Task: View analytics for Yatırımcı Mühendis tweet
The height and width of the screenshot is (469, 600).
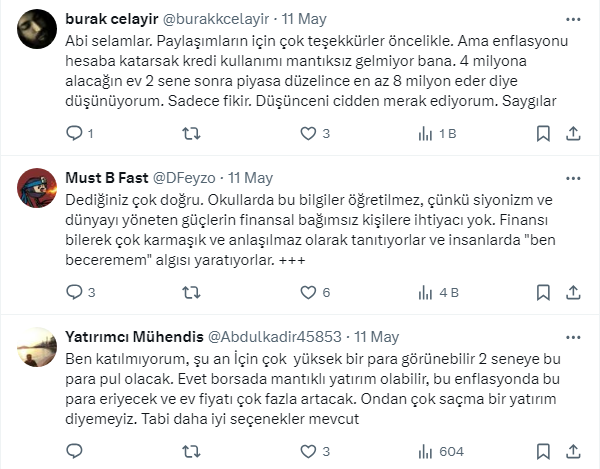Action: tap(428, 451)
